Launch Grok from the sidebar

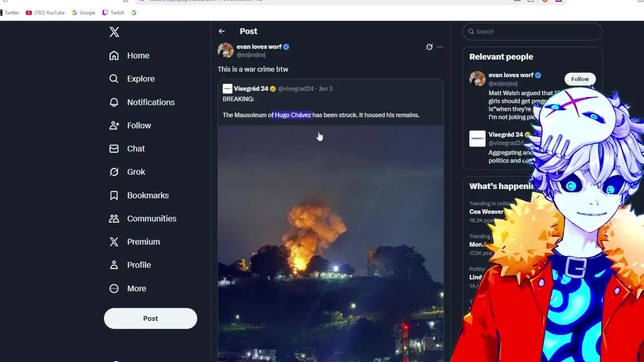tap(127, 171)
